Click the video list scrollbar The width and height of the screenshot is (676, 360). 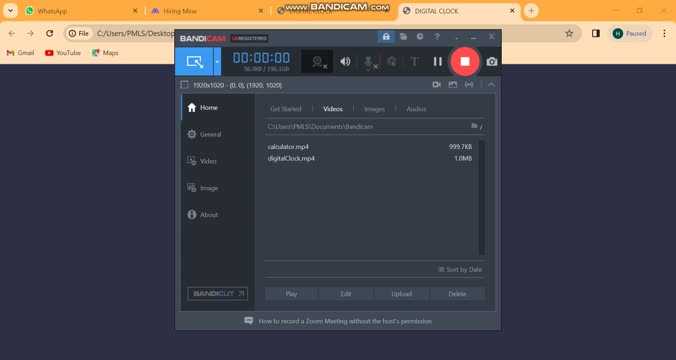(x=482, y=197)
